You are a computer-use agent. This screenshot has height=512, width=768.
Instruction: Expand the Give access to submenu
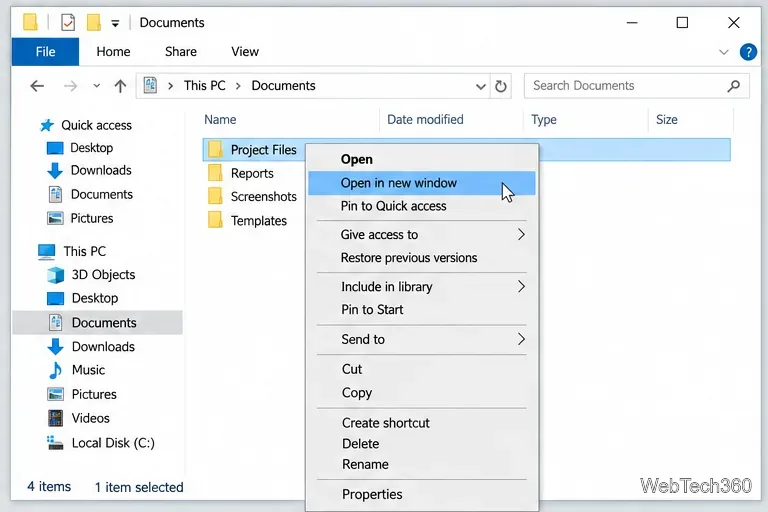(x=422, y=235)
